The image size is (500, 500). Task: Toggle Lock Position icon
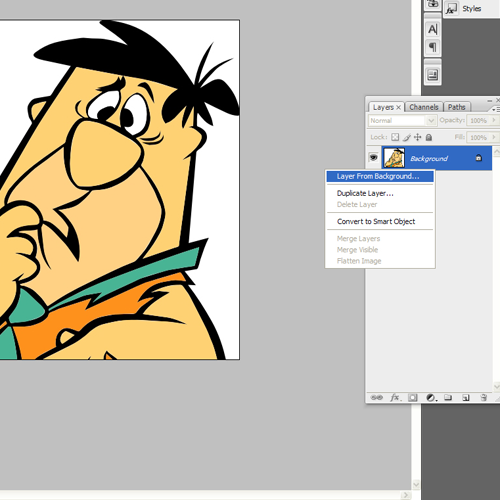[418, 137]
